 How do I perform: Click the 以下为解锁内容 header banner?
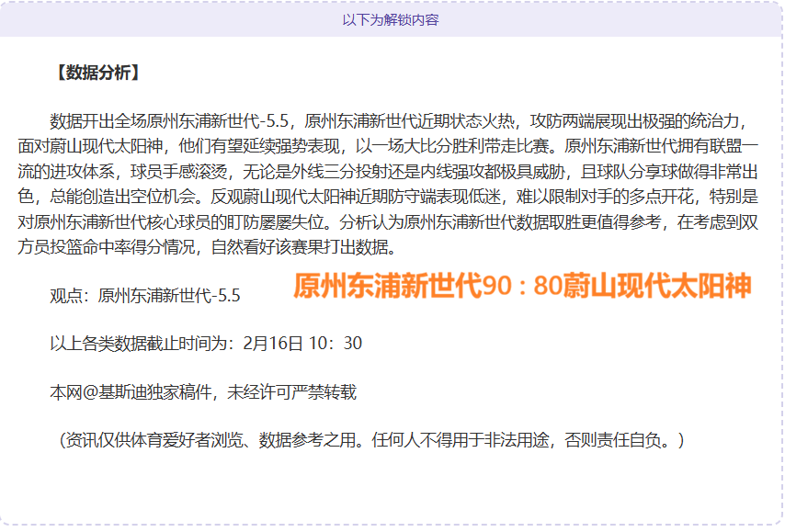pos(391,19)
